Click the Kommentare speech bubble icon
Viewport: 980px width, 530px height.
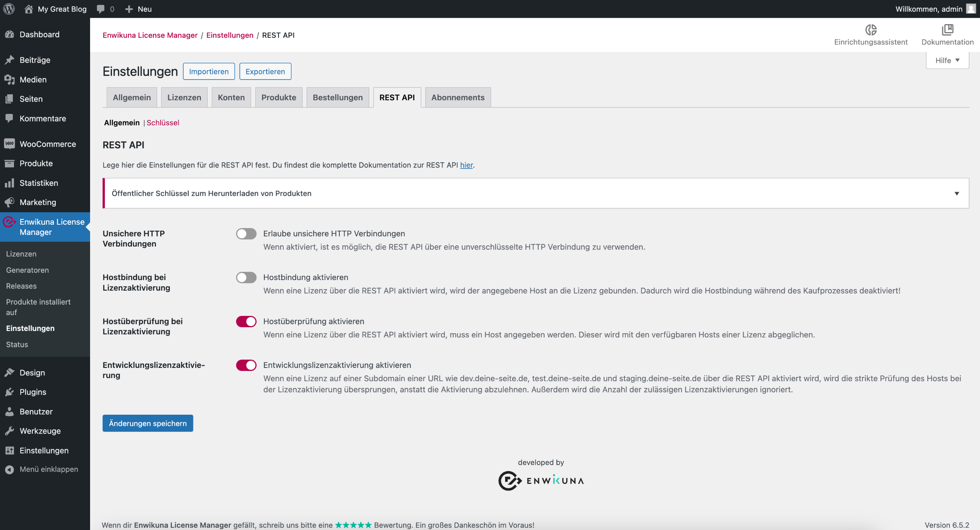9,118
